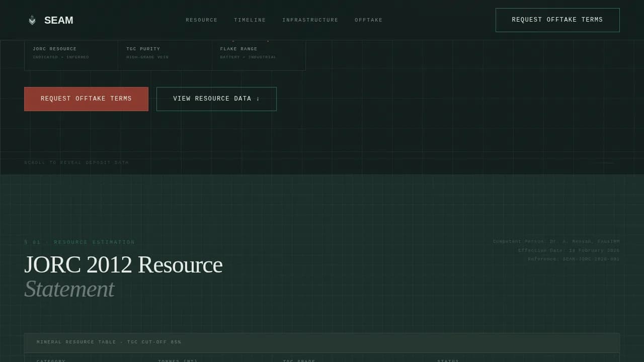
Task: Navigate to the Offtake section link
Action: point(368,20)
